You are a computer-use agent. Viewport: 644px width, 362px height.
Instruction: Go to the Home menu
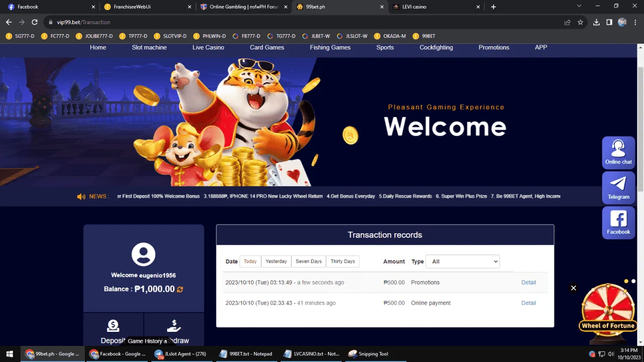98,47
